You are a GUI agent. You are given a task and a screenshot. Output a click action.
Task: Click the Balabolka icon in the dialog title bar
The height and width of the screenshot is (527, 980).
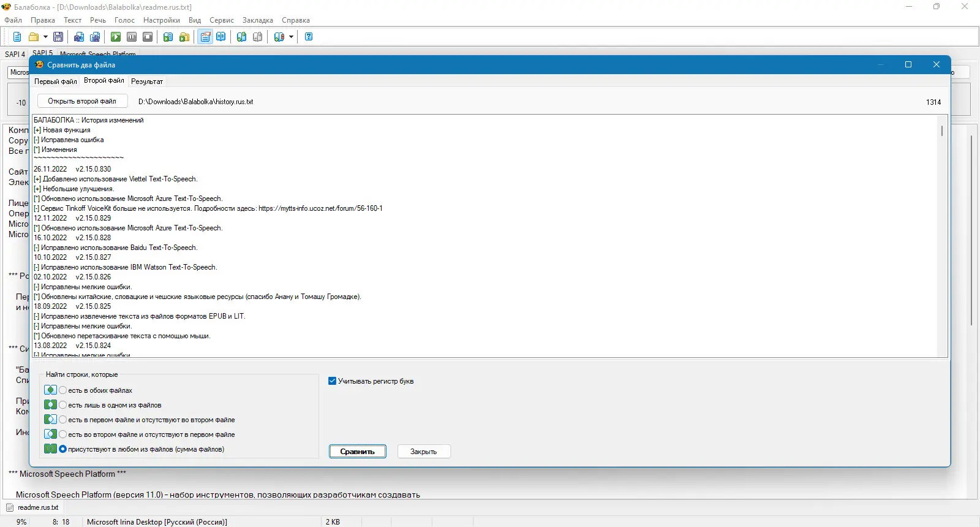[39, 64]
